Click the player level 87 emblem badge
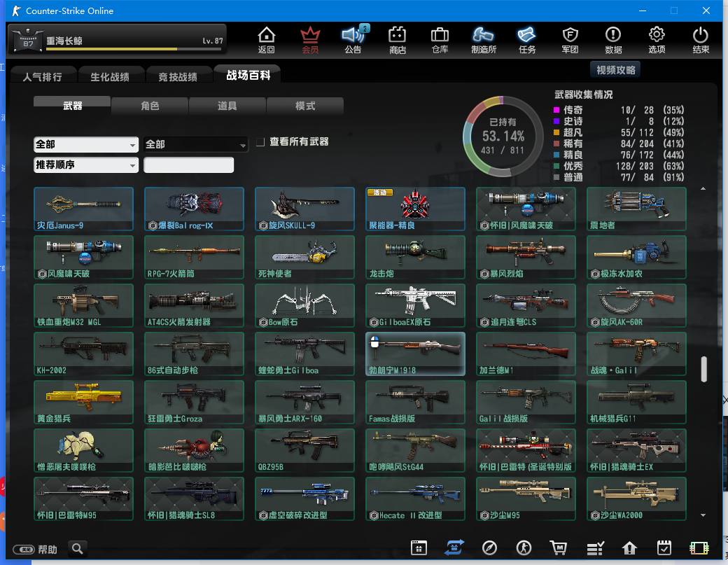 (x=28, y=39)
